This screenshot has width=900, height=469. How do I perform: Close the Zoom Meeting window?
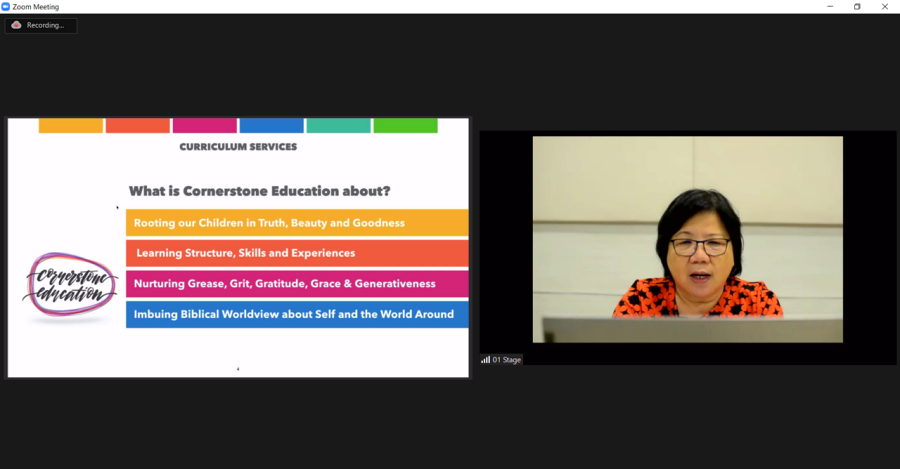click(x=885, y=7)
